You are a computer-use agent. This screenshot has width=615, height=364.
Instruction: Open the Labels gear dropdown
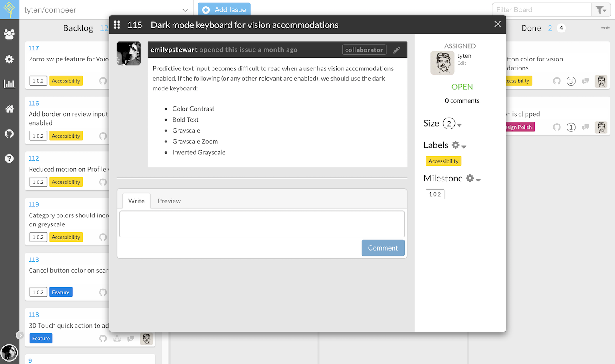point(459,145)
